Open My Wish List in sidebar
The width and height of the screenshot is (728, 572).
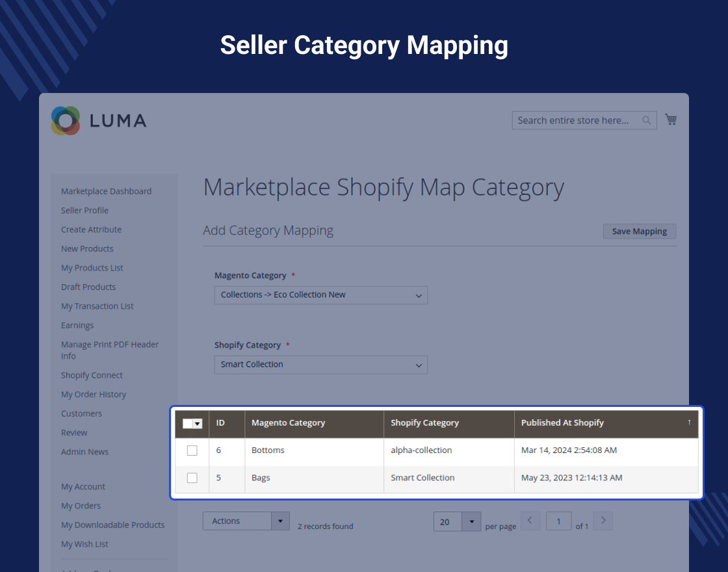pos(84,544)
